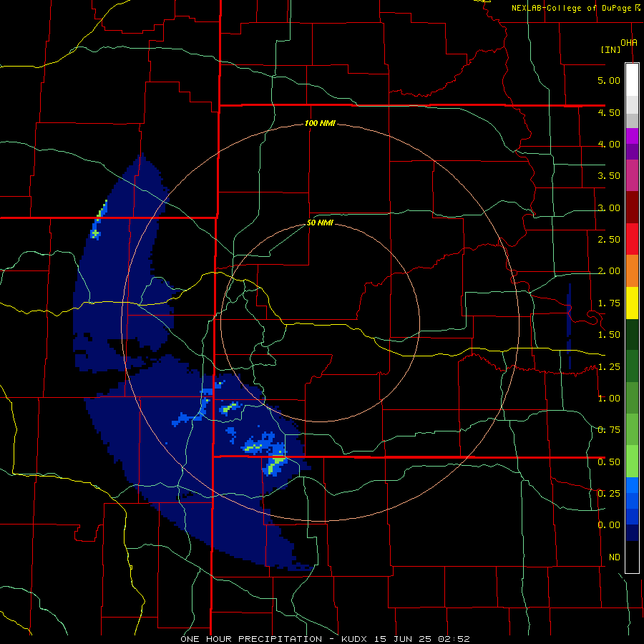Click the KUDX station identifier

tap(356, 639)
